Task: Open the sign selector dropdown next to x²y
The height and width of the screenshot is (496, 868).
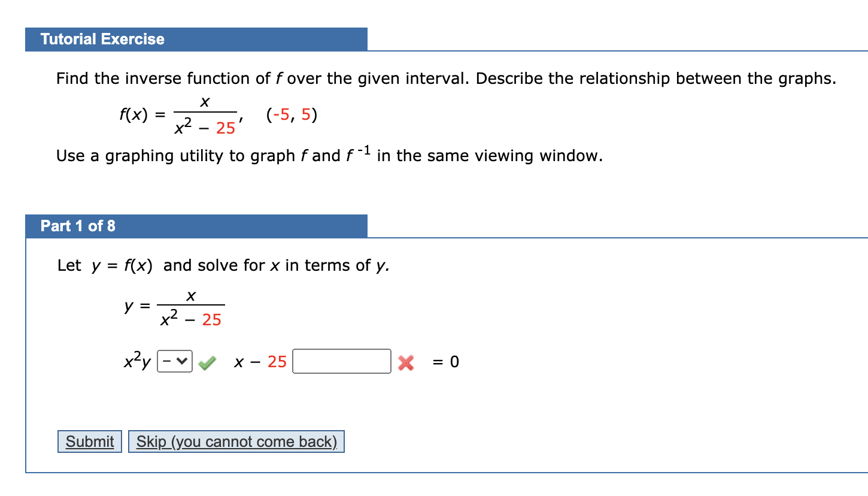Action: click(x=174, y=361)
